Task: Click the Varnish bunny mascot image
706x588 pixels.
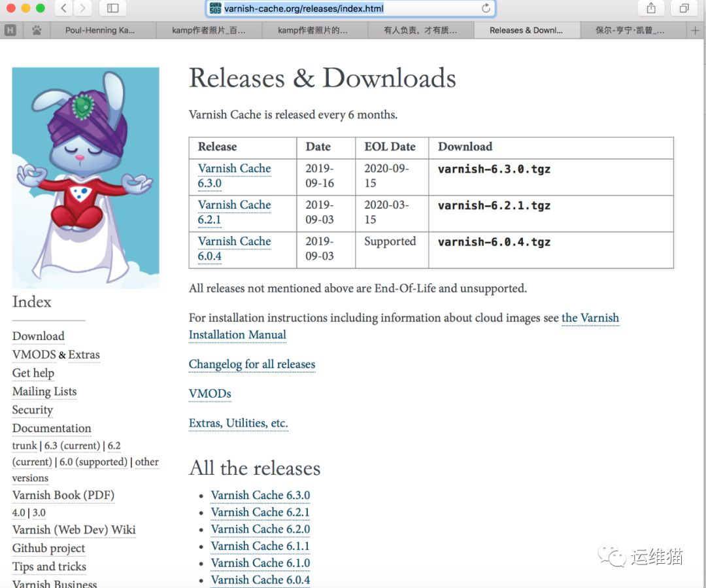Action: point(86,177)
